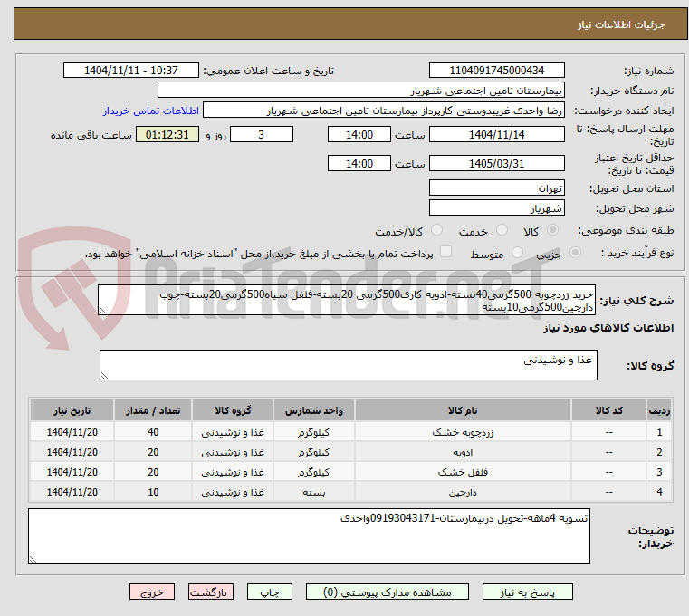
Task: Click resize grip of شرح کلی نیاز box
Action: 102,311
